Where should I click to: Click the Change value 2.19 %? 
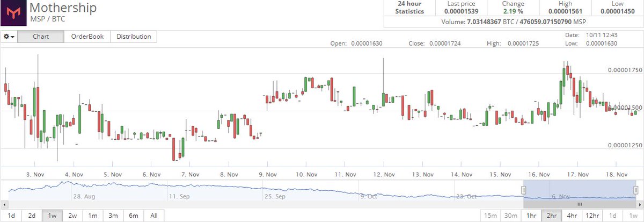pyautogui.click(x=514, y=11)
